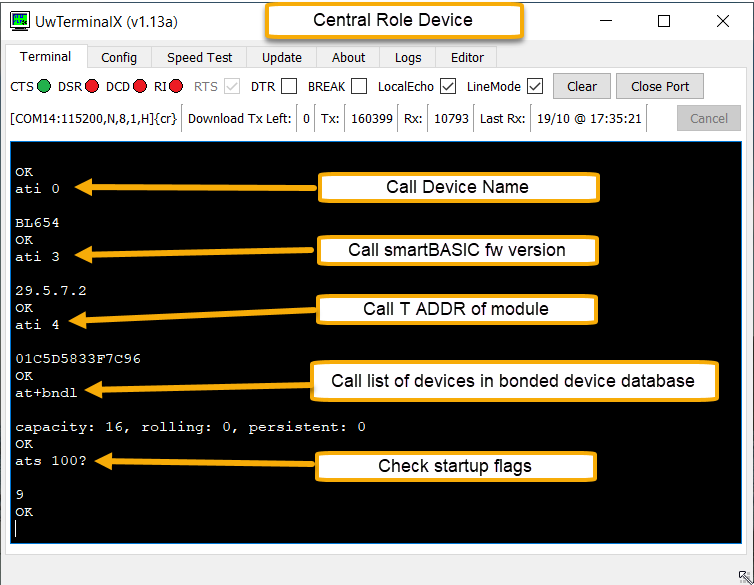The width and height of the screenshot is (754, 585).
Task: Open the Update tab
Action: point(282,58)
